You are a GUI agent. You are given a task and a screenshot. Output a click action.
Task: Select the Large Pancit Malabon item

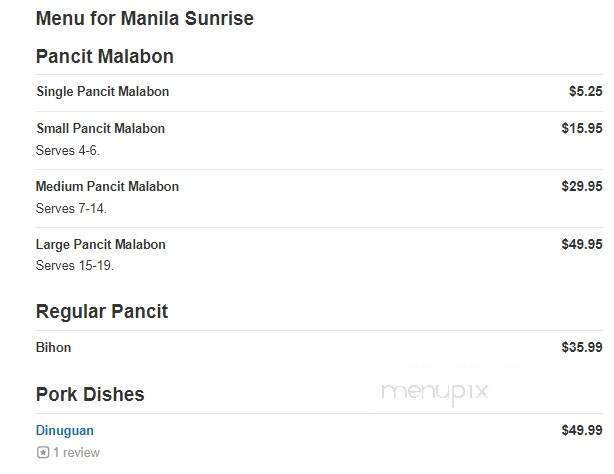[101, 244]
